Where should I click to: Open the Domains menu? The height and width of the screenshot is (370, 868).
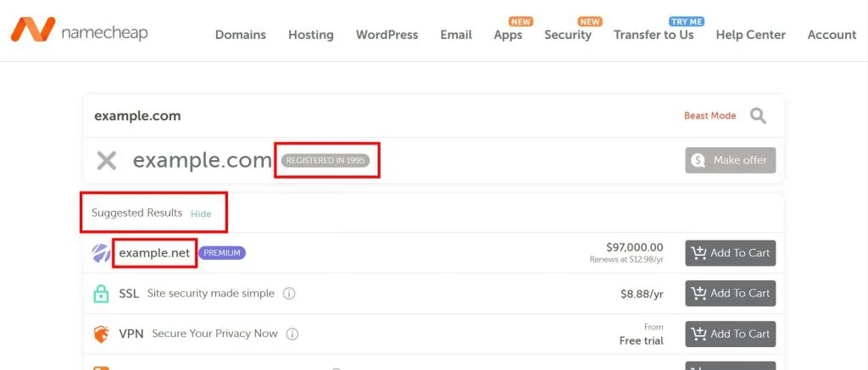click(x=240, y=35)
